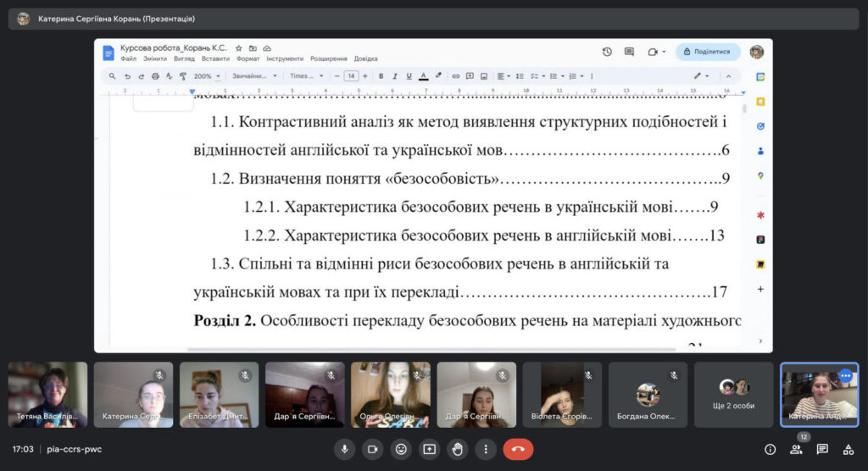Image resolution: width=868 pixels, height=471 pixels.
Task: Show the participants list
Action: pyautogui.click(x=796, y=449)
